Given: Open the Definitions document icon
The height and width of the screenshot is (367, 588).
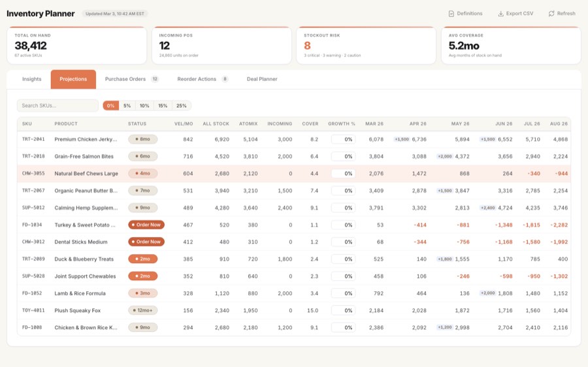Looking at the screenshot, I should coord(451,14).
